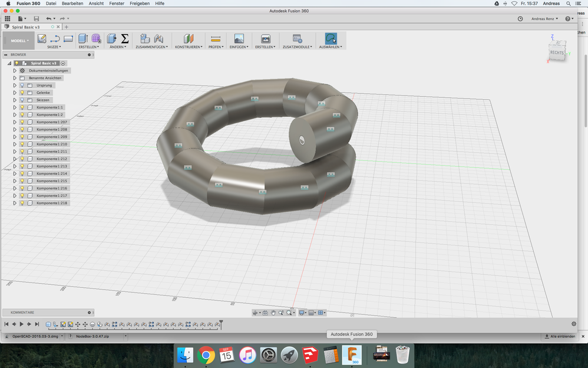Expand the Komponente1:2 tree node
This screenshot has width=588, height=368.
click(x=15, y=115)
